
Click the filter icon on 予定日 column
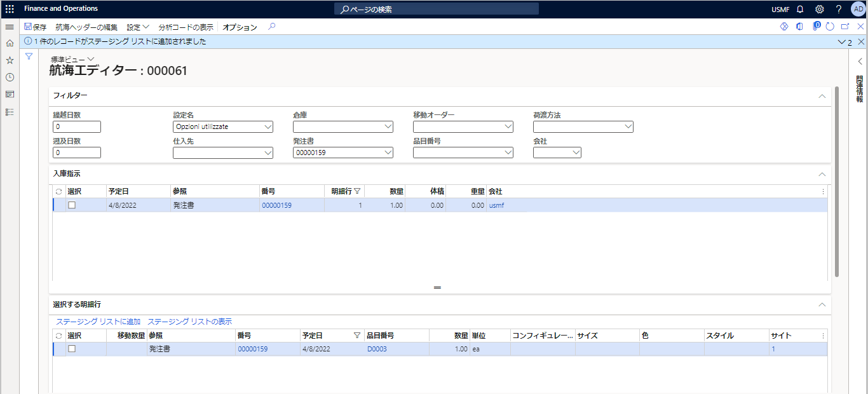pos(357,336)
